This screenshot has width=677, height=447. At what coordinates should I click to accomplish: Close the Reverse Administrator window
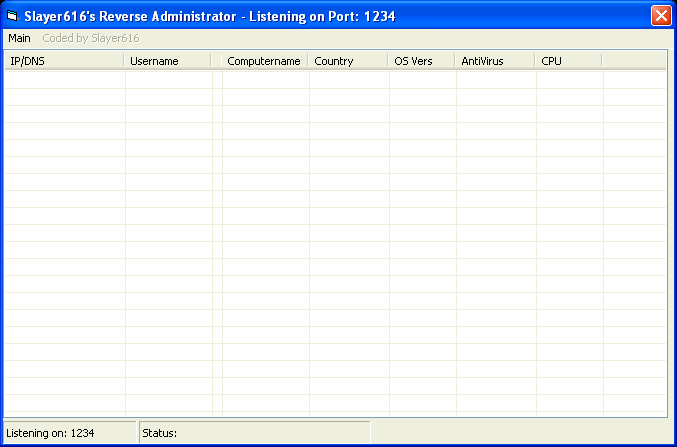[x=660, y=16]
